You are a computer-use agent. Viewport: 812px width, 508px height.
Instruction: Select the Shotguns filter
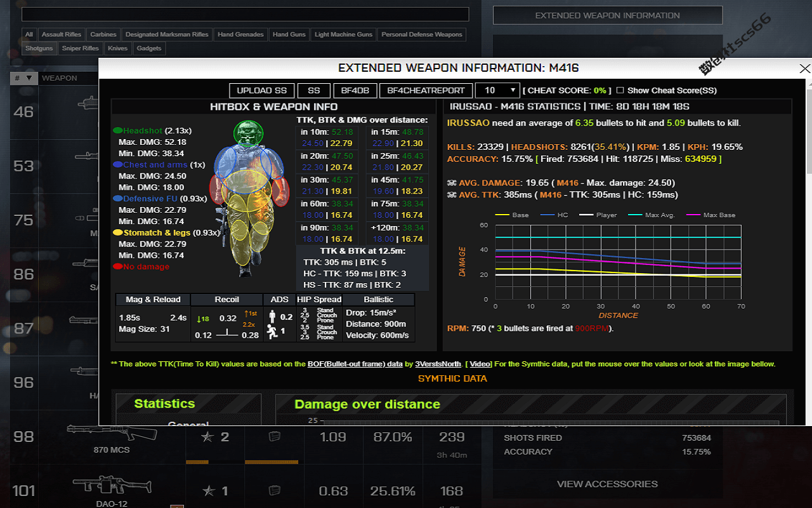pos(39,48)
